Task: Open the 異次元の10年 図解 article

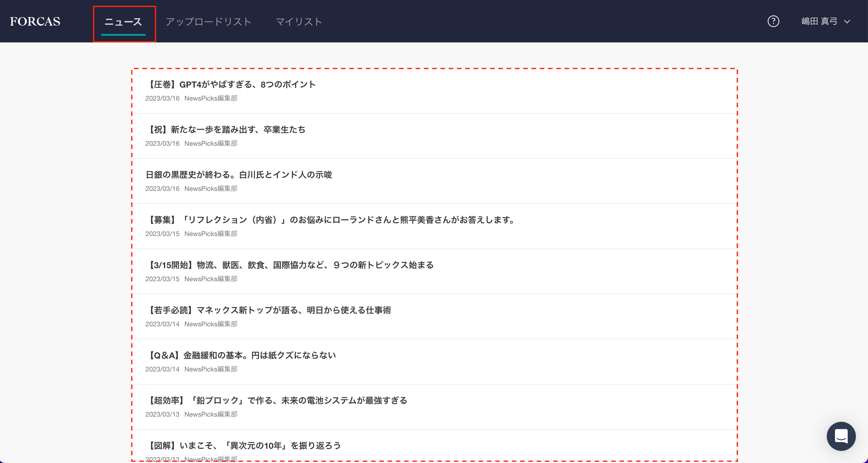Action: [245, 445]
